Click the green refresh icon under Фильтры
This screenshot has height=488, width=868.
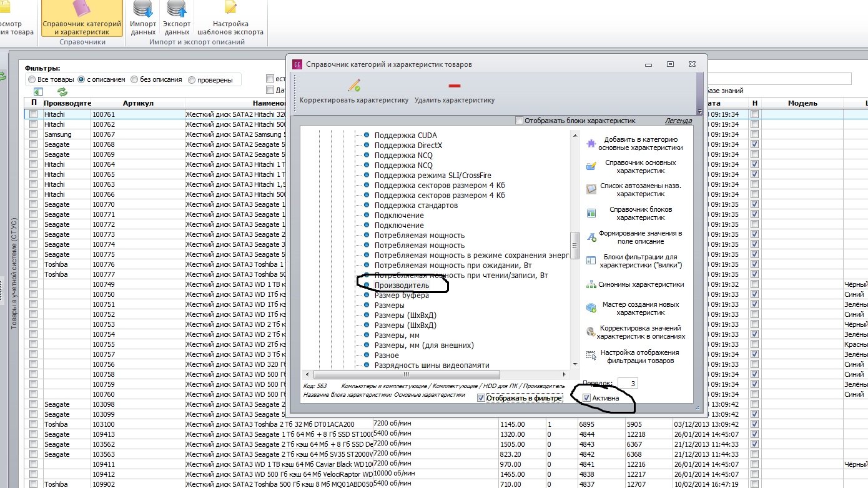62,92
